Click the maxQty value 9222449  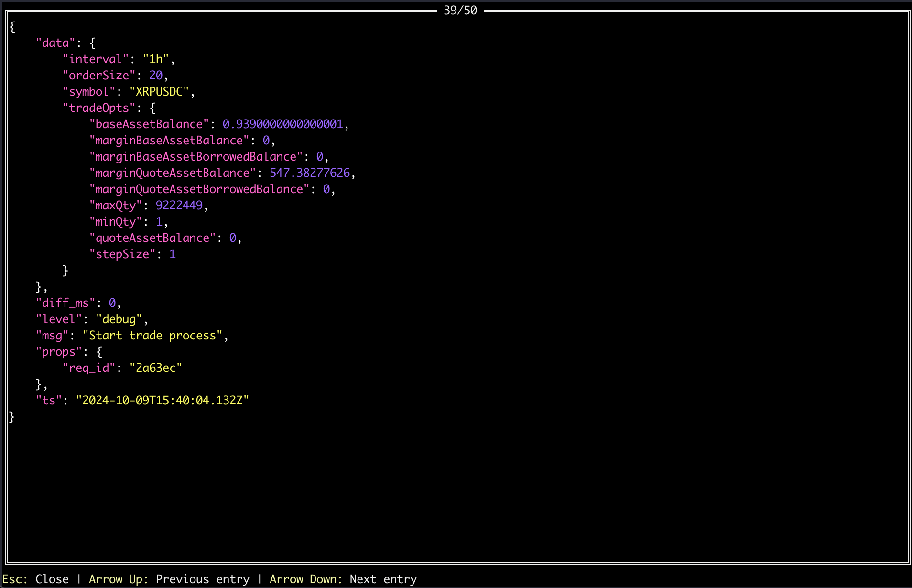tap(179, 206)
